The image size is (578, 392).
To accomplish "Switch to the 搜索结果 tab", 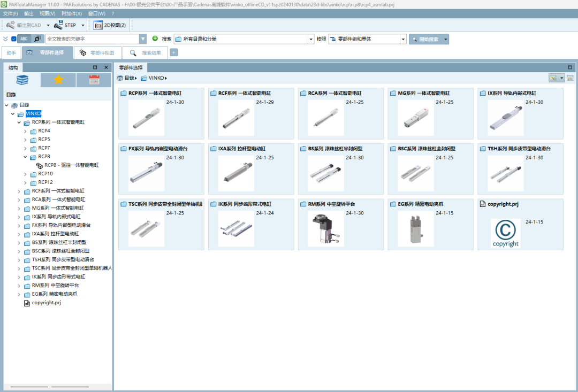I will (145, 53).
